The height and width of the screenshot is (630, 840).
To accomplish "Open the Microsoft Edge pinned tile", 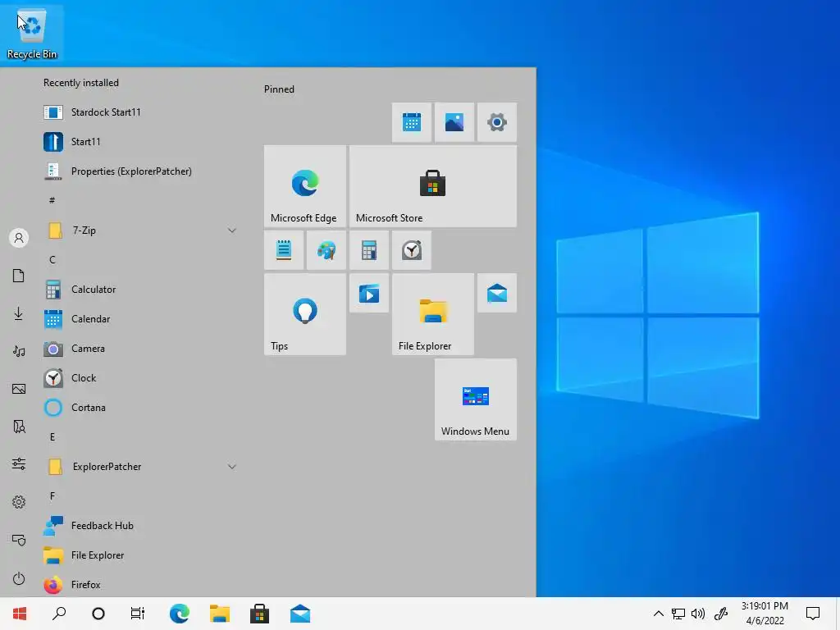I will (305, 186).
